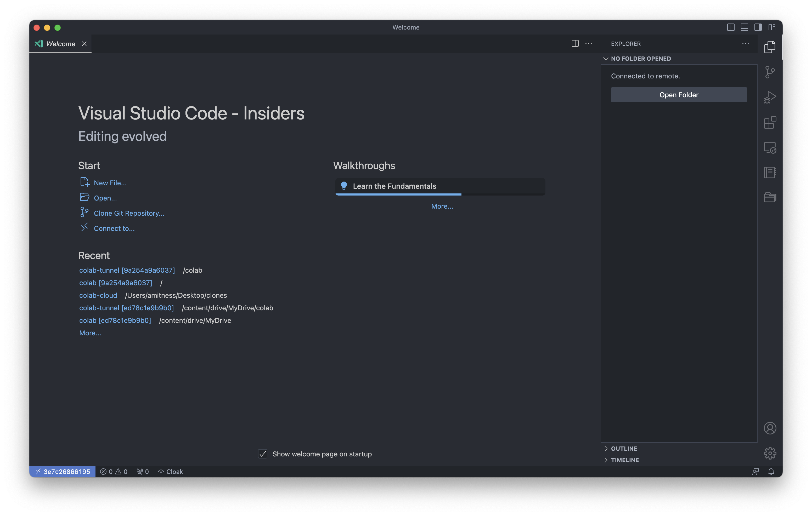
Task: Toggle the bottom panel layout button
Action: (x=744, y=27)
